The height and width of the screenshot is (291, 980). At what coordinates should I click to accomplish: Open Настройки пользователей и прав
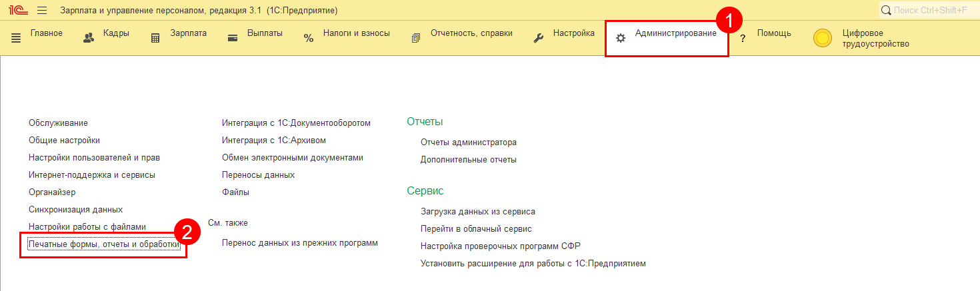[x=94, y=158]
